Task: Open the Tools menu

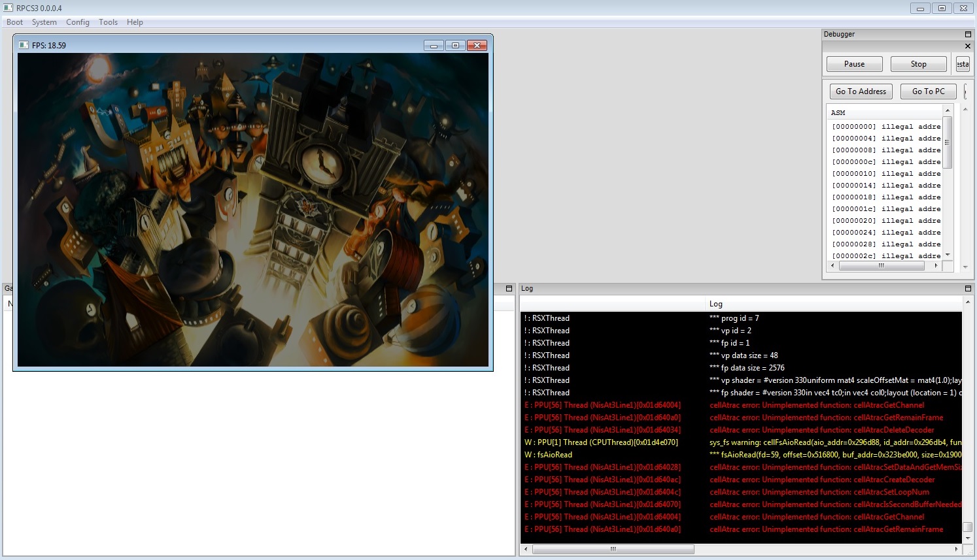Action: point(108,22)
